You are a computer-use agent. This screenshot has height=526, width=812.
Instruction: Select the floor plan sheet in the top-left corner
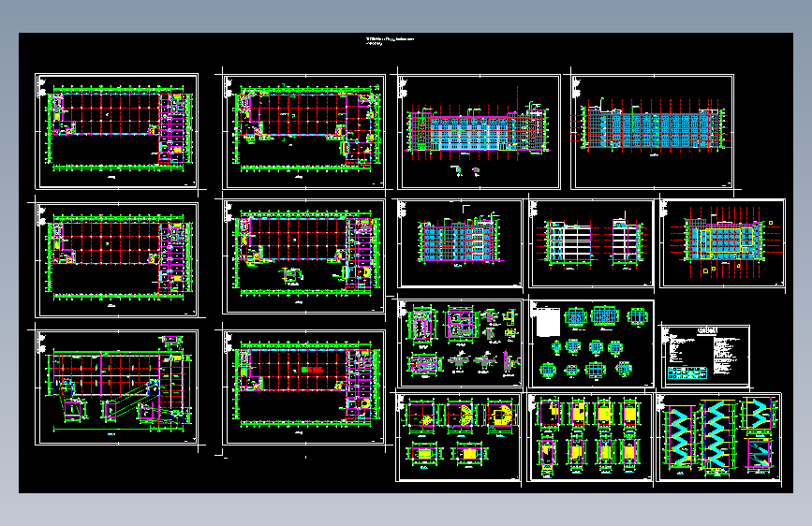[116, 131]
